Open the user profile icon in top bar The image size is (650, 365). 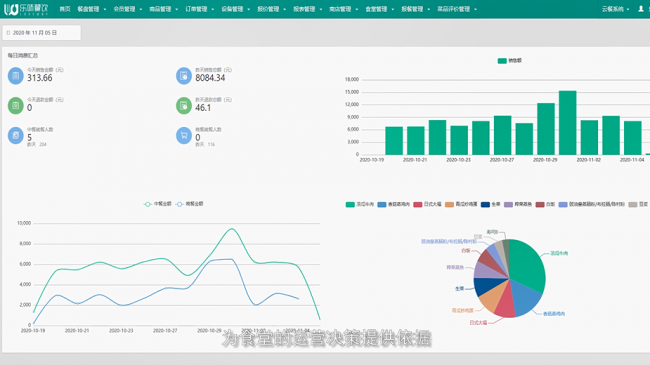pos(641,9)
